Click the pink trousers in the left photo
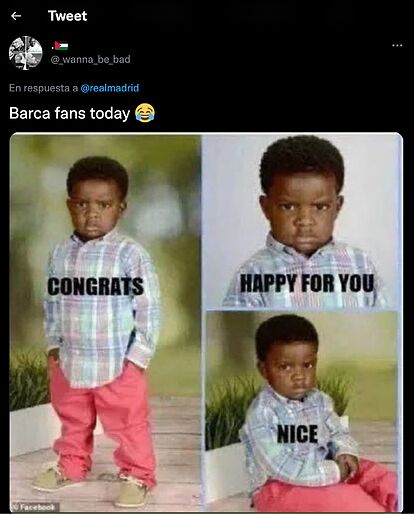The image size is (414, 514). click(x=103, y=423)
